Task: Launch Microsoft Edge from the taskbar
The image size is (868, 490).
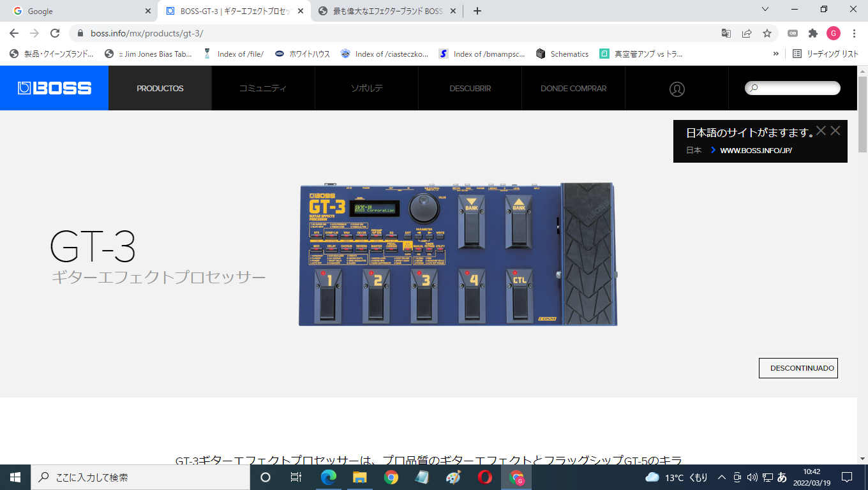Action: coord(329,477)
